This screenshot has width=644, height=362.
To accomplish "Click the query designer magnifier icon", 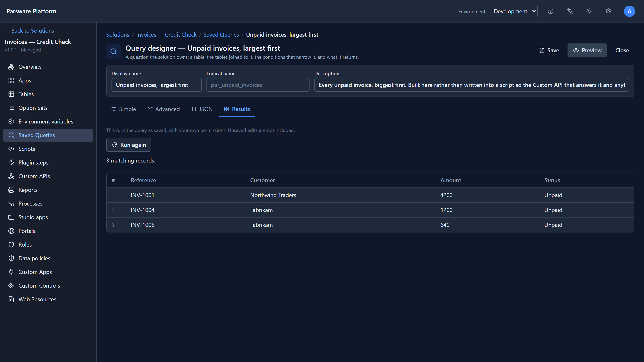I will click(114, 51).
